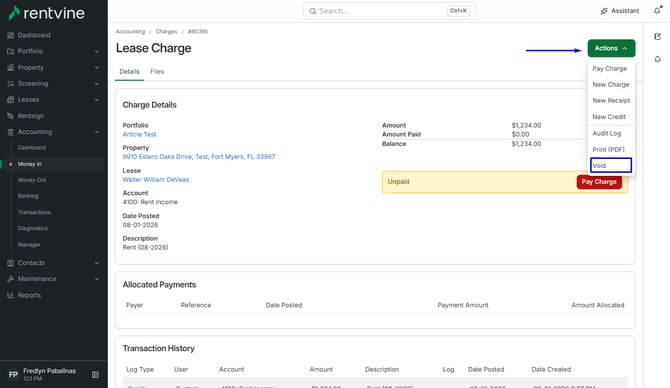The height and width of the screenshot is (388, 670).
Task: Open Manager submenu item
Action: (x=29, y=244)
